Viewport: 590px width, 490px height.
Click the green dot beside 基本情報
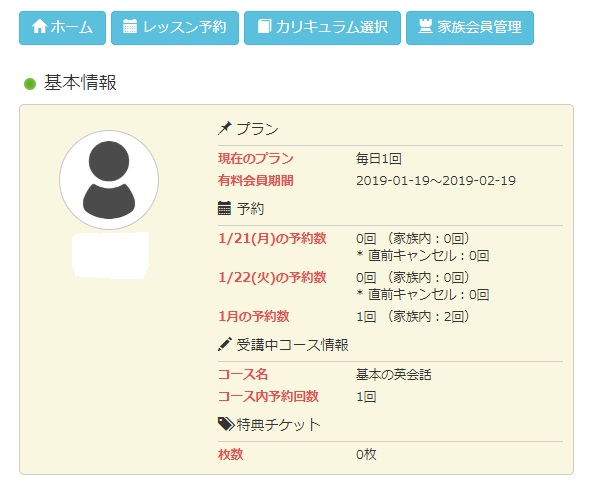coord(30,84)
